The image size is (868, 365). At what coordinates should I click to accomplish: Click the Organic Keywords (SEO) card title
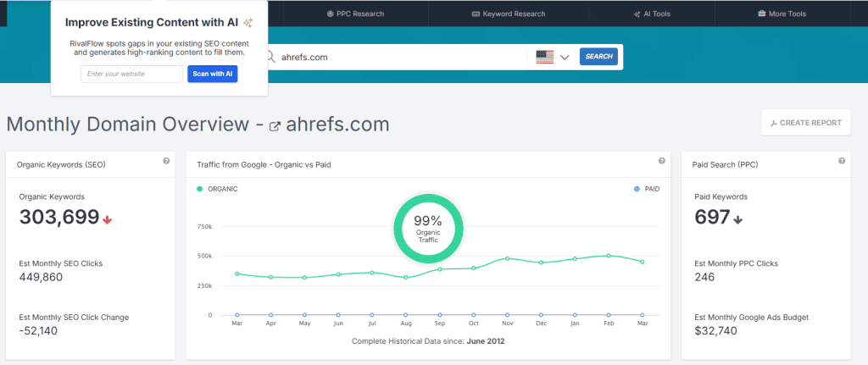tap(61, 164)
